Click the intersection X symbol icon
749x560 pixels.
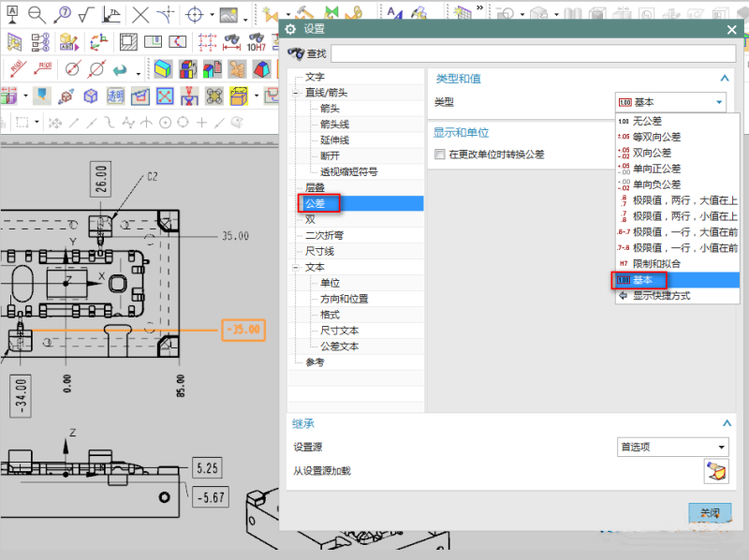[140, 14]
